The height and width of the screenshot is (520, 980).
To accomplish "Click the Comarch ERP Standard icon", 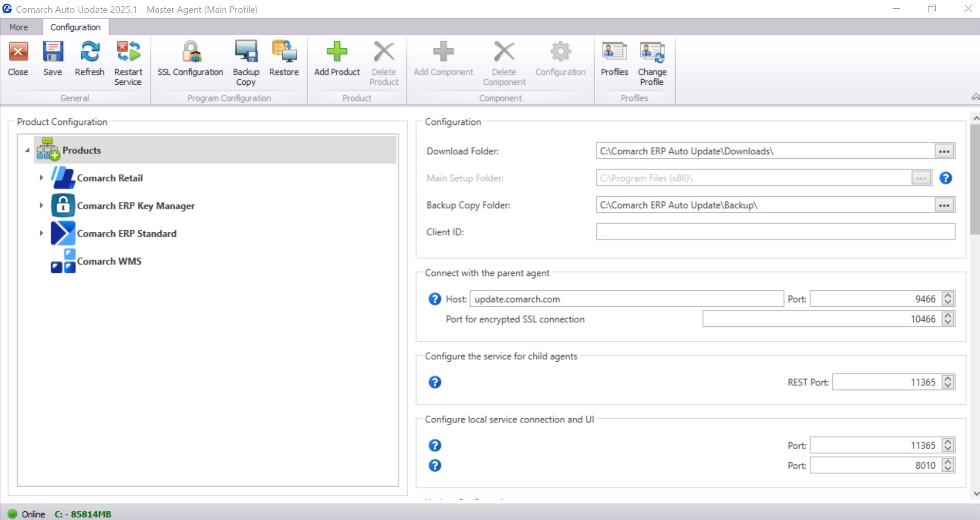I will [63, 233].
